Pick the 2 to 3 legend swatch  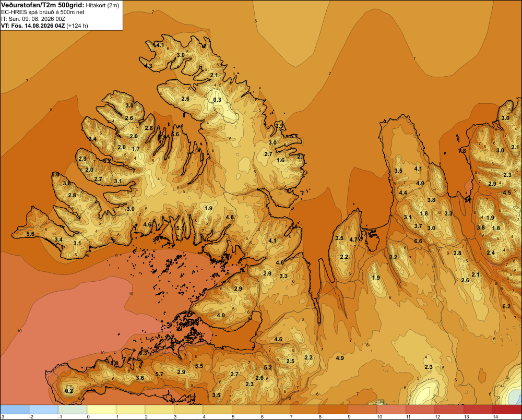point(159,409)
